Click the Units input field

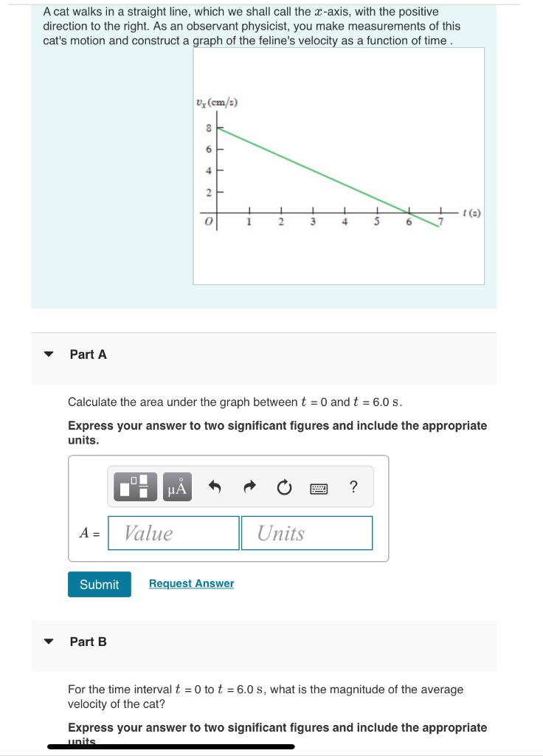307,533
